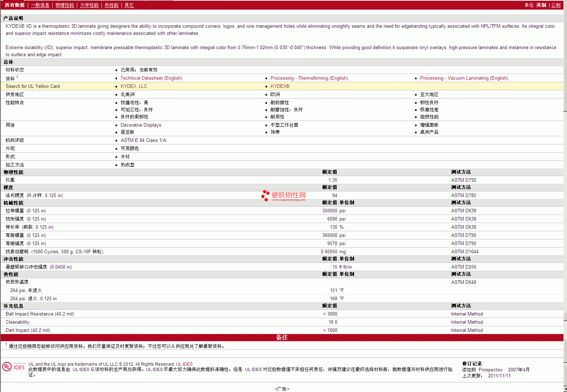
Task: Click the KYDEX, LLC. yellow card link
Action: click(134, 86)
